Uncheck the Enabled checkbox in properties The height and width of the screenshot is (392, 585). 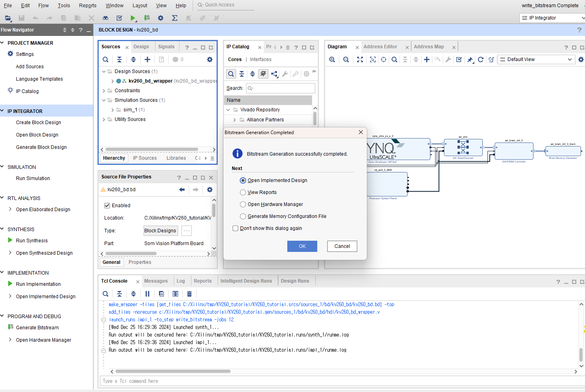pos(107,206)
